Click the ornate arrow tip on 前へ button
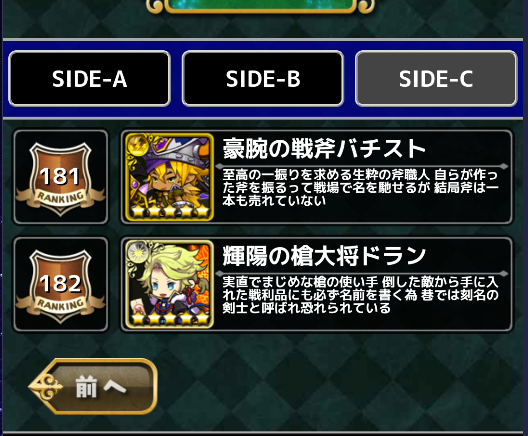Image resolution: width=528 pixels, height=436 pixels. [45, 387]
